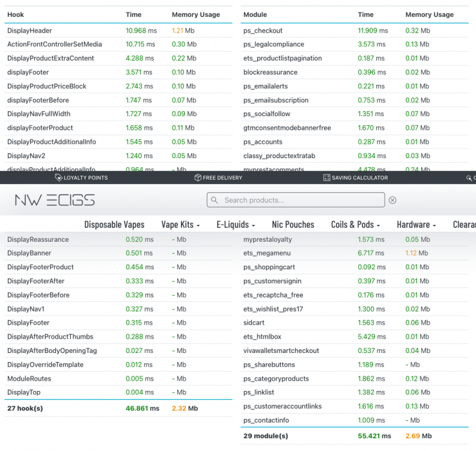The image size is (476, 451).
Task: Open Saving Calculator link
Action: [x=355, y=177]
